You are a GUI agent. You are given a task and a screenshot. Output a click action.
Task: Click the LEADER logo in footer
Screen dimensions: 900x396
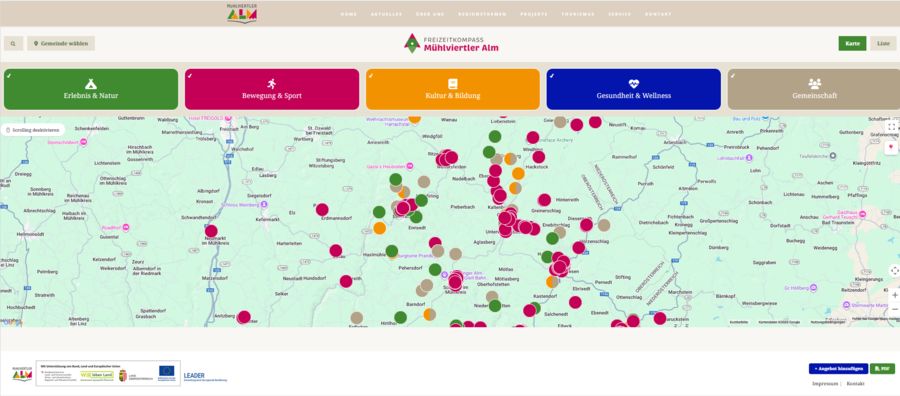pyautogui.click(x=205, y=376)
